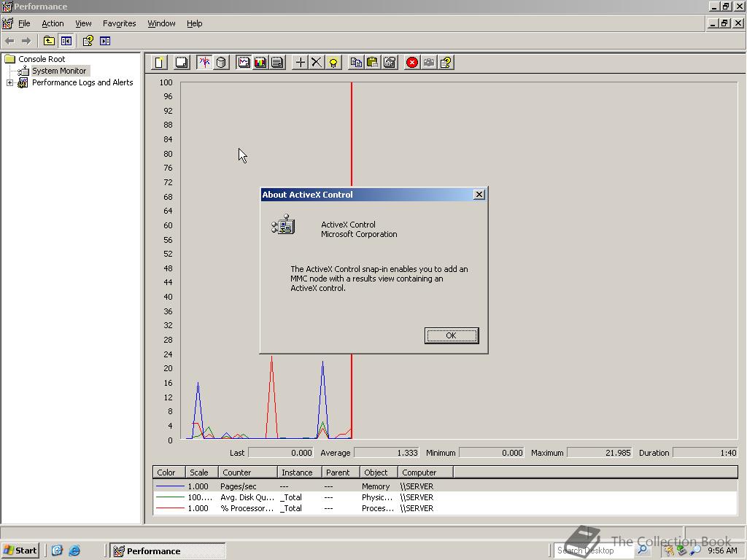747x560 pixels.
Task: Click the Last value field
Action: tap(281, 453)
